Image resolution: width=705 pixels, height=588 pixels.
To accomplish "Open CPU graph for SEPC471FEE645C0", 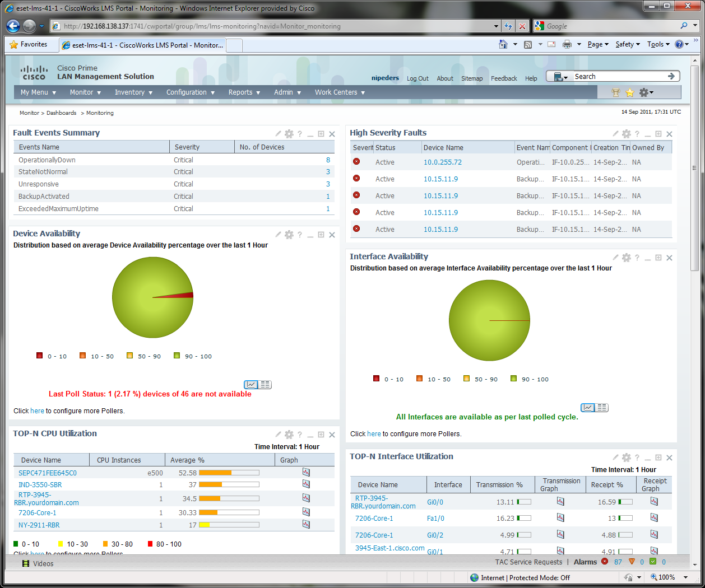I will (306, 472).
